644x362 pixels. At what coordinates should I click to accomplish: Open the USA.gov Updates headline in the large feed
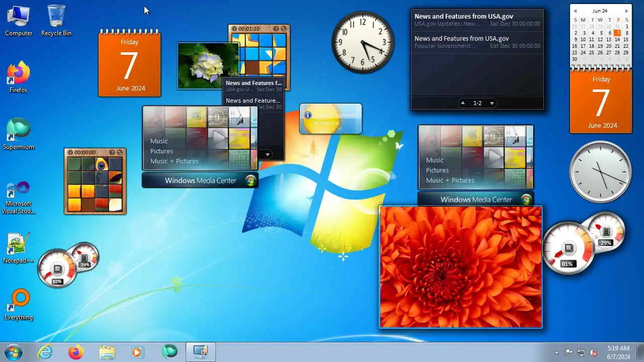tap(477, 20)
